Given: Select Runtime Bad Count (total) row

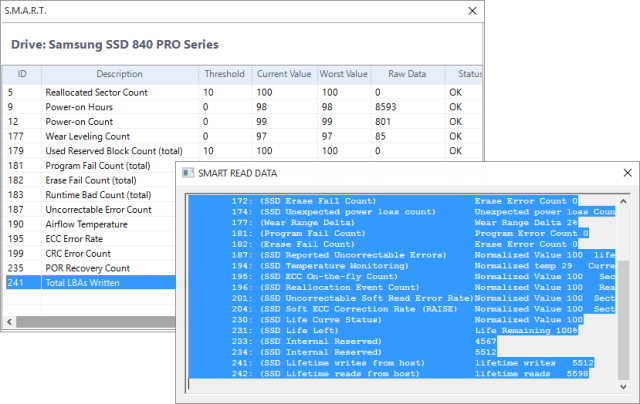Looking at the screenshot, I should 90,195.
